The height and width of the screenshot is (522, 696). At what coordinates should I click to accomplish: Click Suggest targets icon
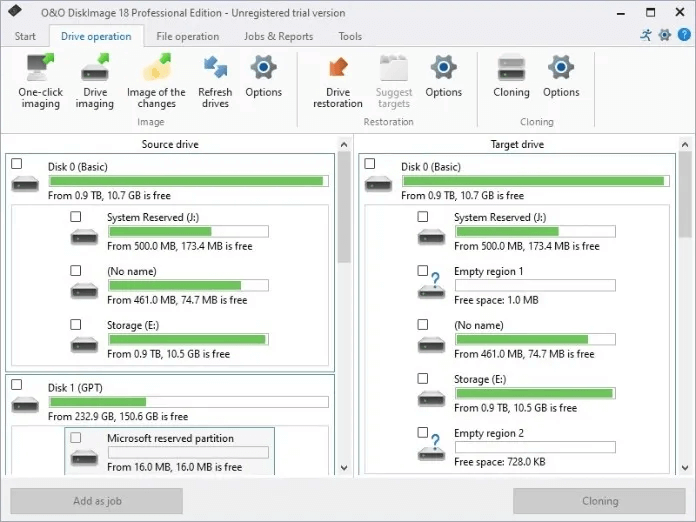point(394,67)
